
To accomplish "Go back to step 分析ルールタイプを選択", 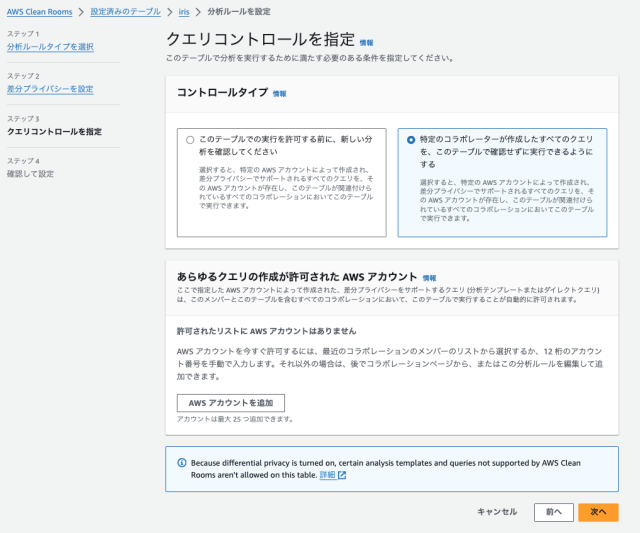I will [x=50, y=47].
